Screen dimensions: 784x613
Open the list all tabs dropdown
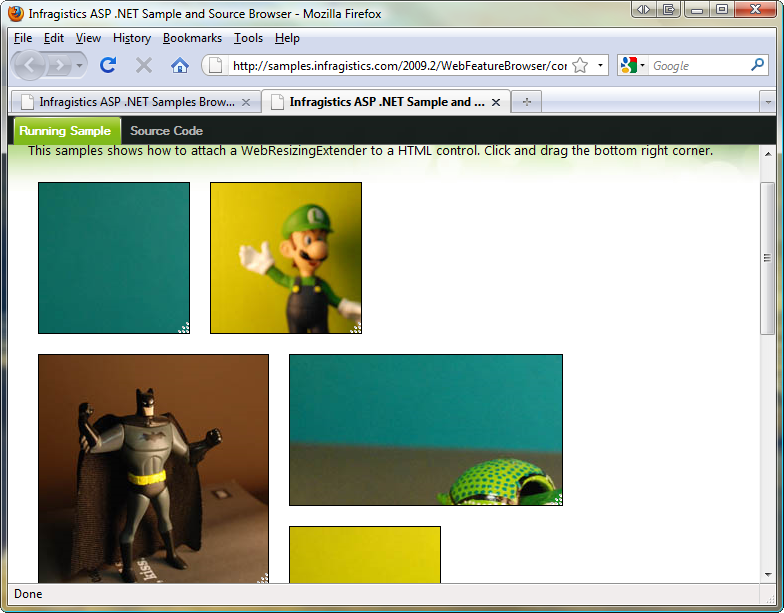(767, 102)
